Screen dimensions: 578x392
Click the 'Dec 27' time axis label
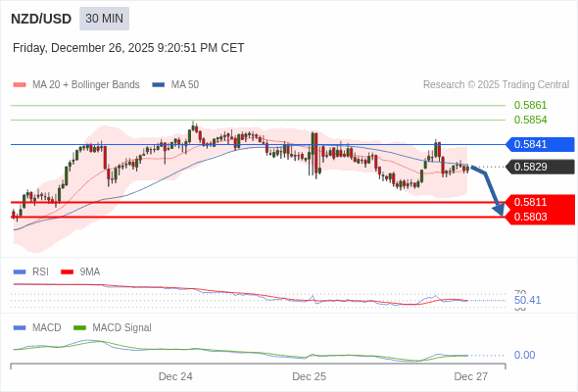tap(471, 376)
